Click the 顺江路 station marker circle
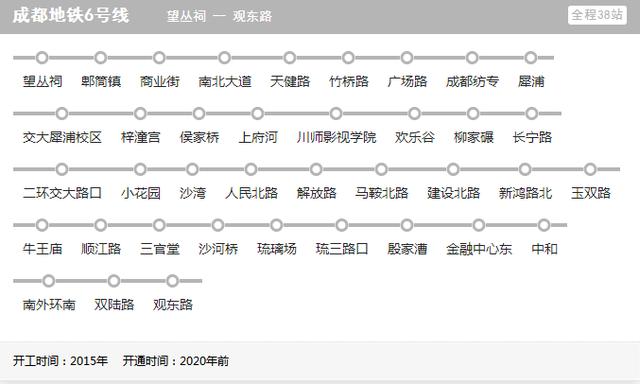The image size is (640, 384). click(101, 225)
